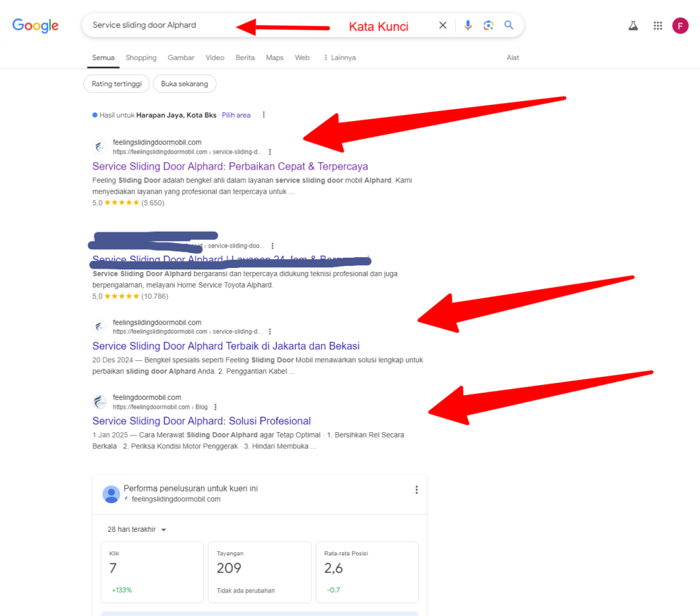This screenshot has width=700, height=616.
Task: Open the Alat tools option
Action: pos(513,57)
